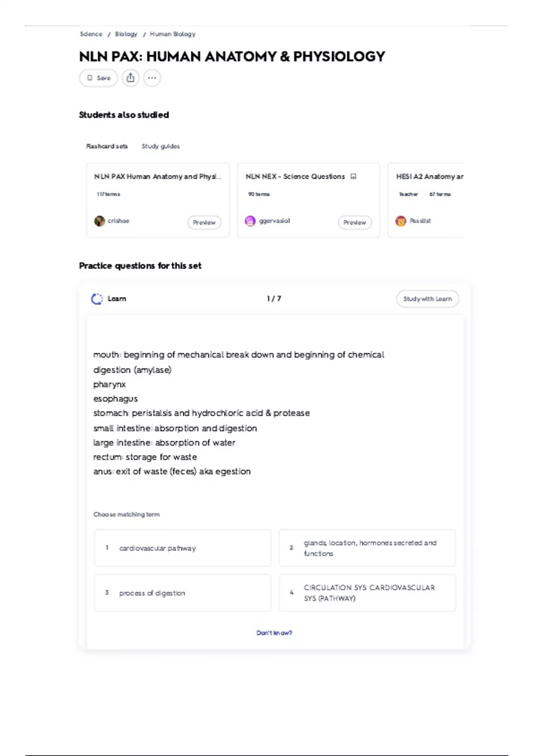Choose answer 'process of digestion'
Screen dimensions: 534x756
182,593
